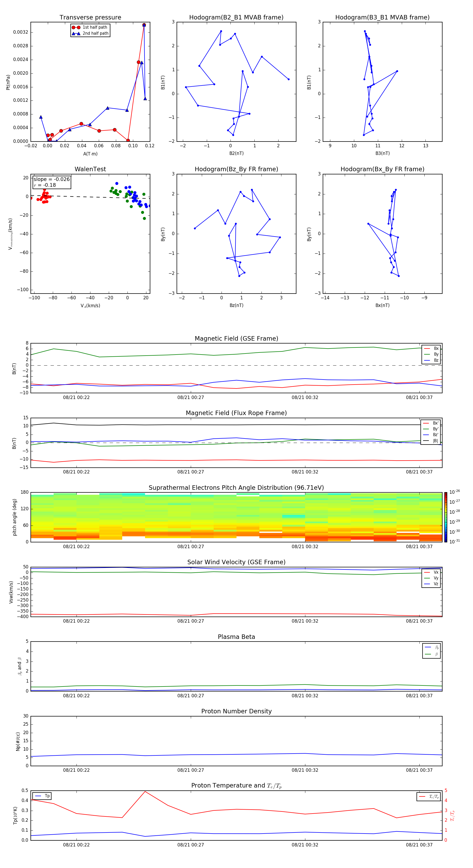Click the red Te/Tp peak near value 5
473x868 pixels.
(145, 791)
